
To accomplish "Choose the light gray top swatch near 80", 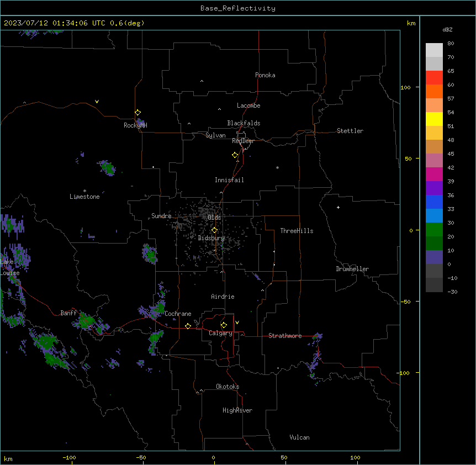I will (x=434, y=50).
